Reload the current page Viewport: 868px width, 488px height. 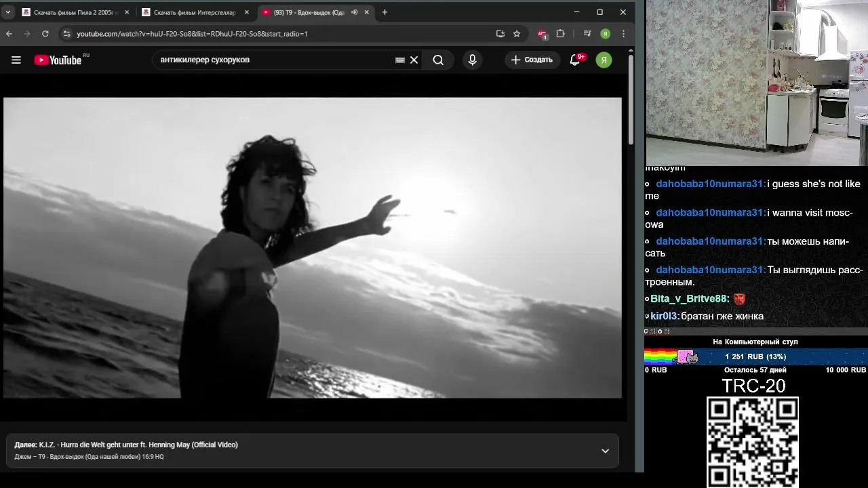[x=45, y=33]
